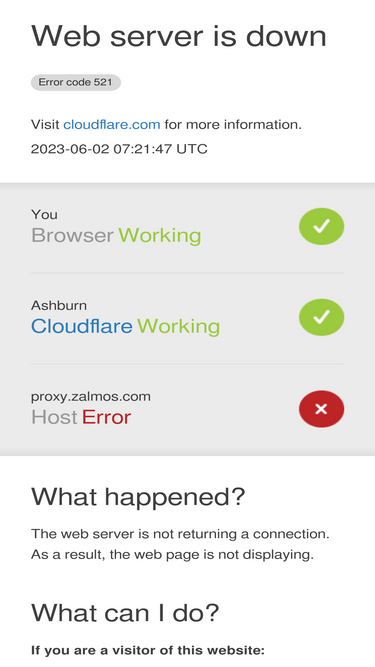Click the proxy.zalmos.com hostname text

91,396
